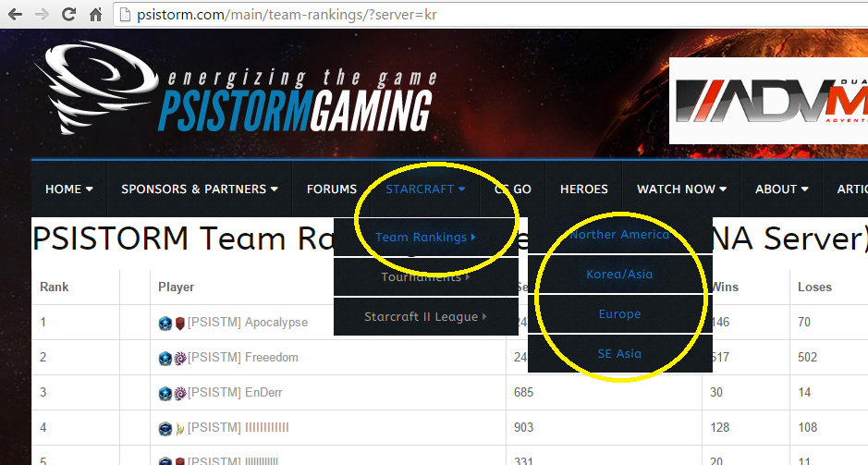Click player [PSISTM] Apocalypse
Screen dimensions: 868x465
tap(248, 323)
